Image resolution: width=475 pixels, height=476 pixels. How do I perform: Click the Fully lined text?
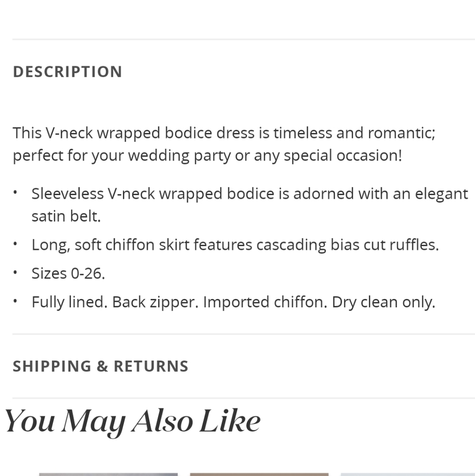point(70,302)
